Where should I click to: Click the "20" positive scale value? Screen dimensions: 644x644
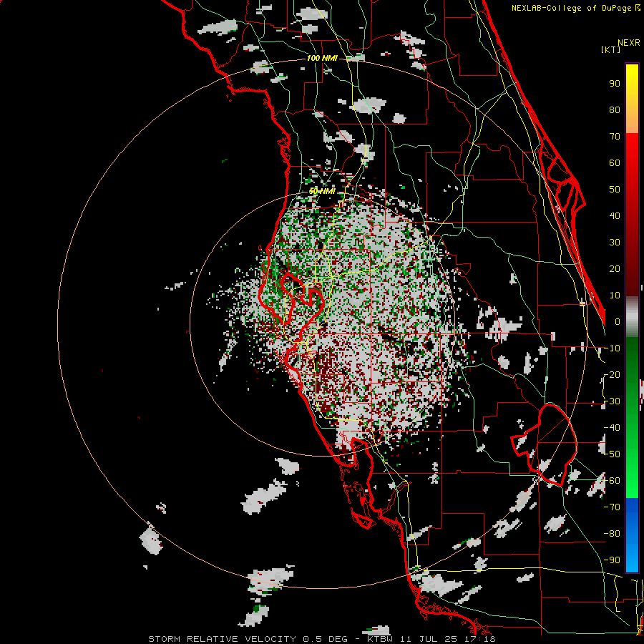615,269
